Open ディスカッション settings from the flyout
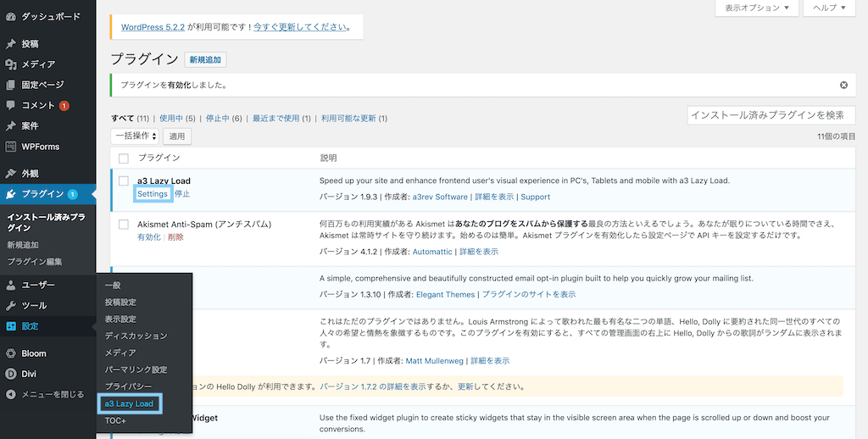Image resolution: width=868 pixels, height=439 pixels. (x=136, y=336)
